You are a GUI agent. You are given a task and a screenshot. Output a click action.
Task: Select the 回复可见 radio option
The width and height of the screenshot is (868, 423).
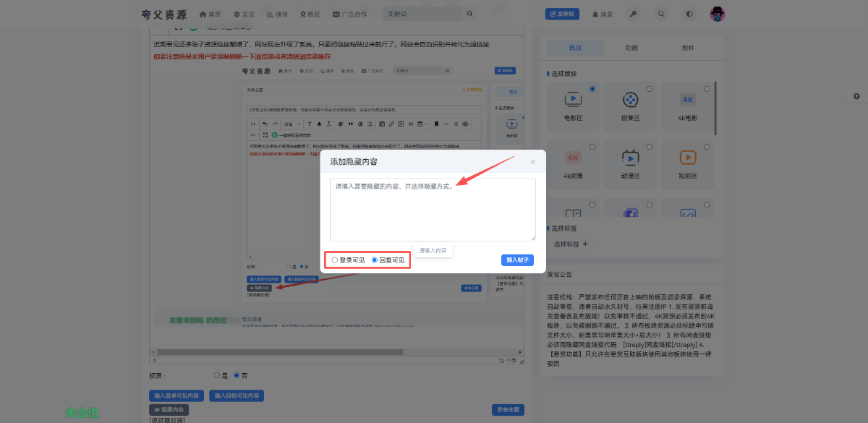coord(375,260)
